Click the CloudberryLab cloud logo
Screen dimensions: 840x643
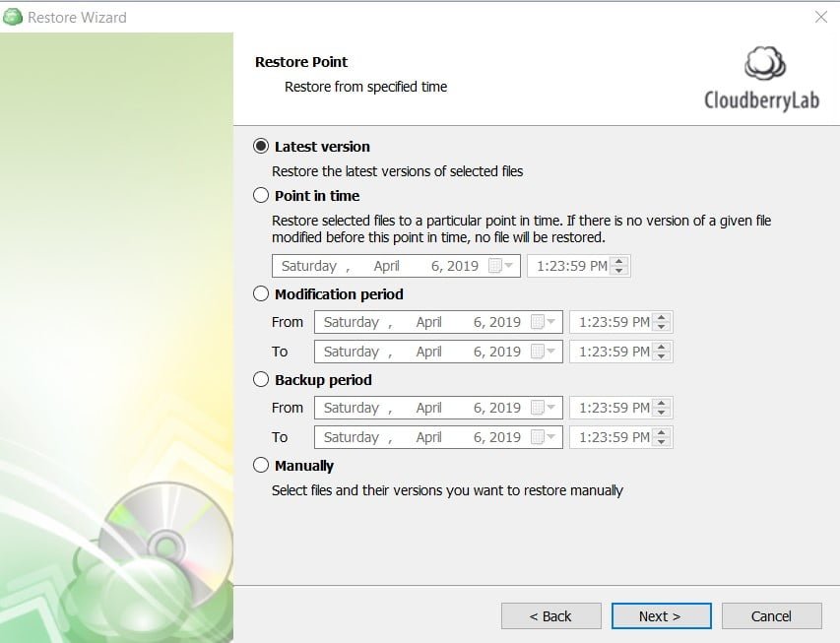click(x=765, y=63)
